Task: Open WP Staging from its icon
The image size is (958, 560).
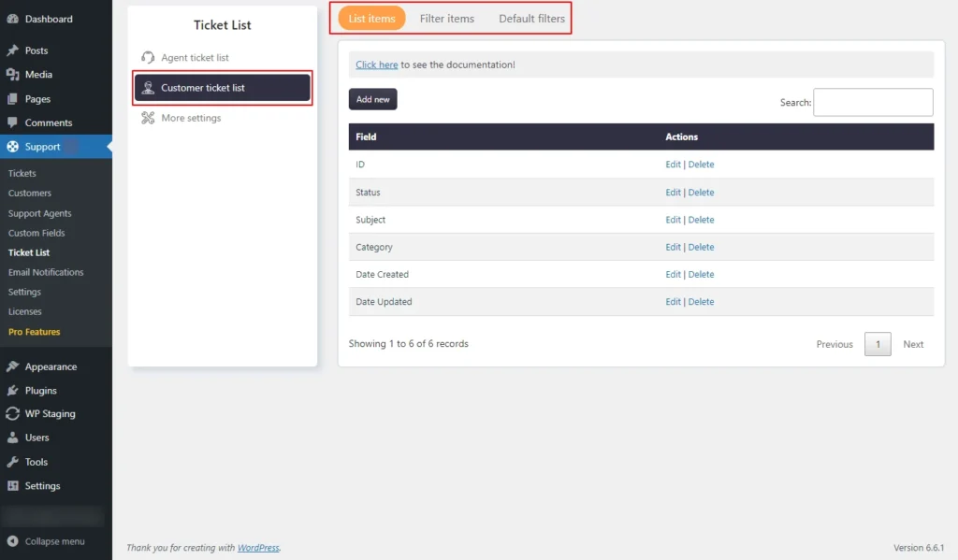Action: coord(13,413)
